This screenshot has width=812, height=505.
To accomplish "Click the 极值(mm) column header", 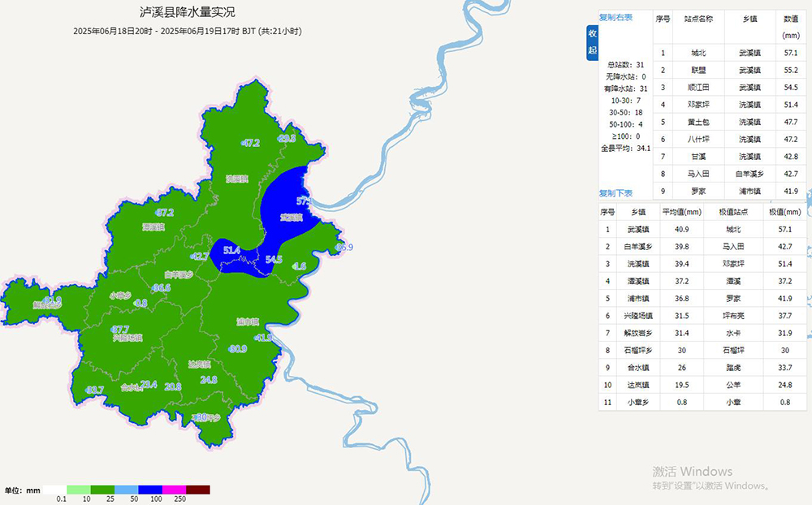I will [785, 212].
